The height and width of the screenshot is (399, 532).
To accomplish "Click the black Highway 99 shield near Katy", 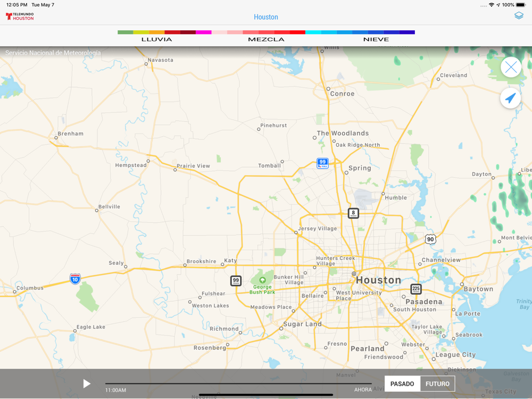I will 236,281.
